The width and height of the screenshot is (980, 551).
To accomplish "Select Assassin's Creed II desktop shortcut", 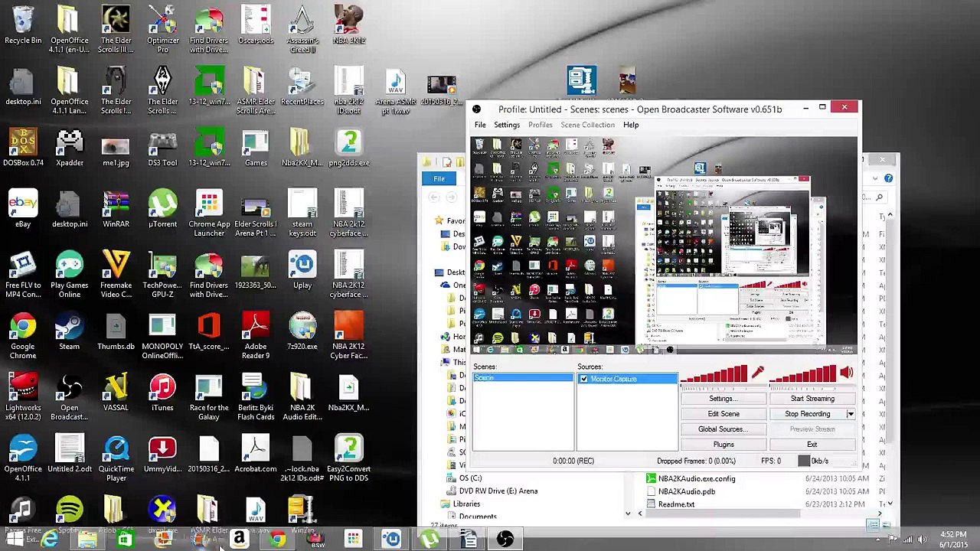I will [302, 29].
